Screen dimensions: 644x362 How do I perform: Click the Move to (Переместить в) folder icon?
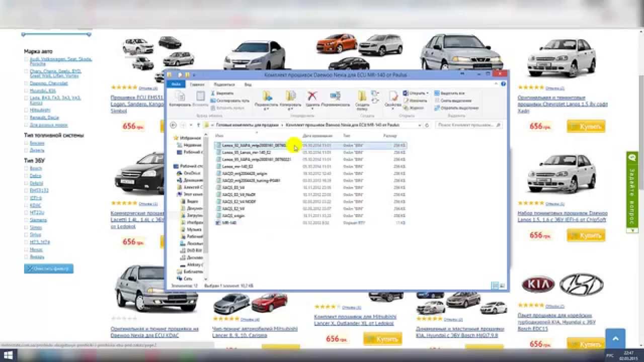click(267, 96)
